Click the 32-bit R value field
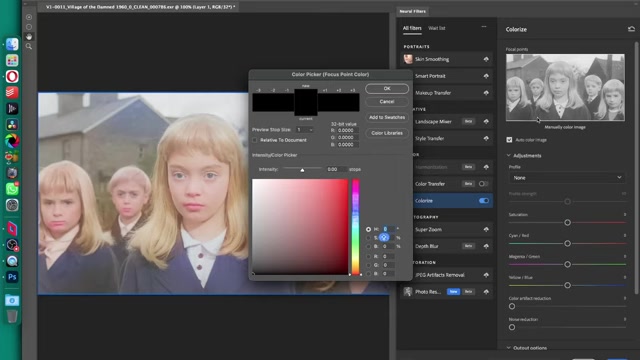 pyautogui.click(x=347, y=131)
